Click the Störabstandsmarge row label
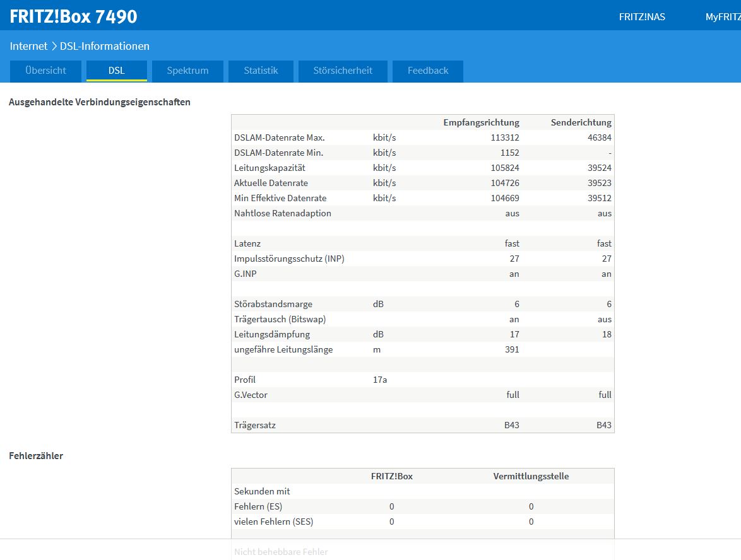The height and width of the screenshot is (560, 741). (x=273, y=304)
